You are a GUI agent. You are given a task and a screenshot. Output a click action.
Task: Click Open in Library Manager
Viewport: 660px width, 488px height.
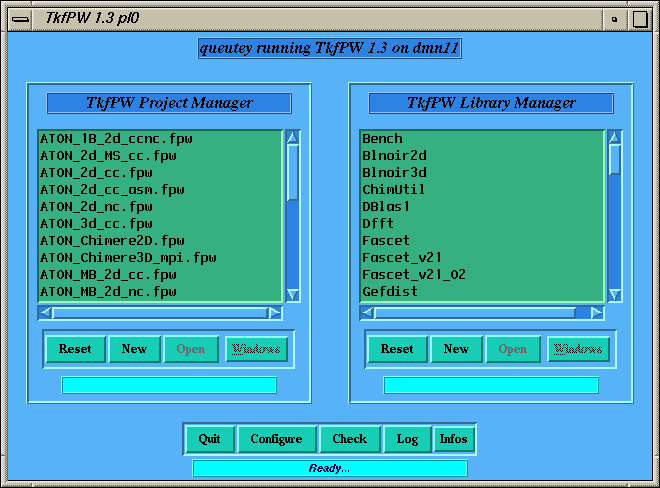click(513, 349)
